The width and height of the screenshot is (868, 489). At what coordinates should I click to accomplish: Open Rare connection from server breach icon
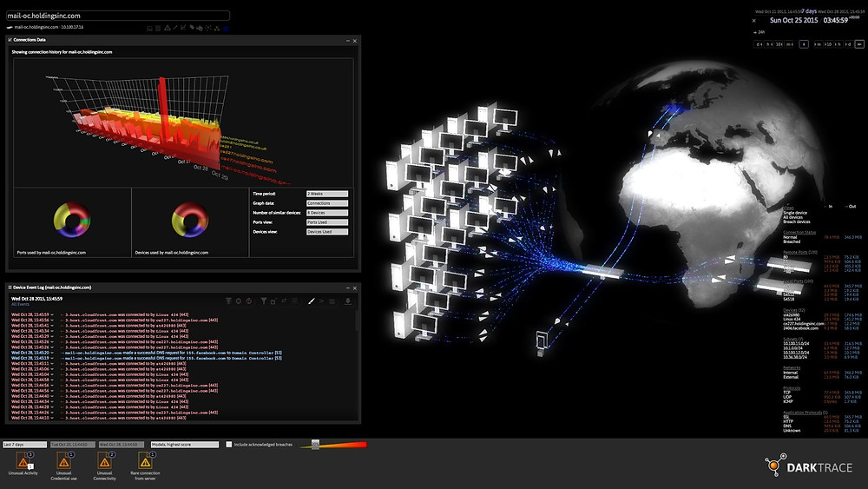click(145, 460)
